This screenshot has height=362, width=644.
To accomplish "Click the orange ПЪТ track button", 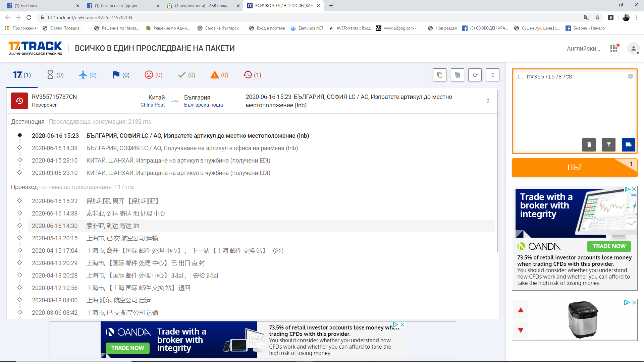I will pos(574,168).
